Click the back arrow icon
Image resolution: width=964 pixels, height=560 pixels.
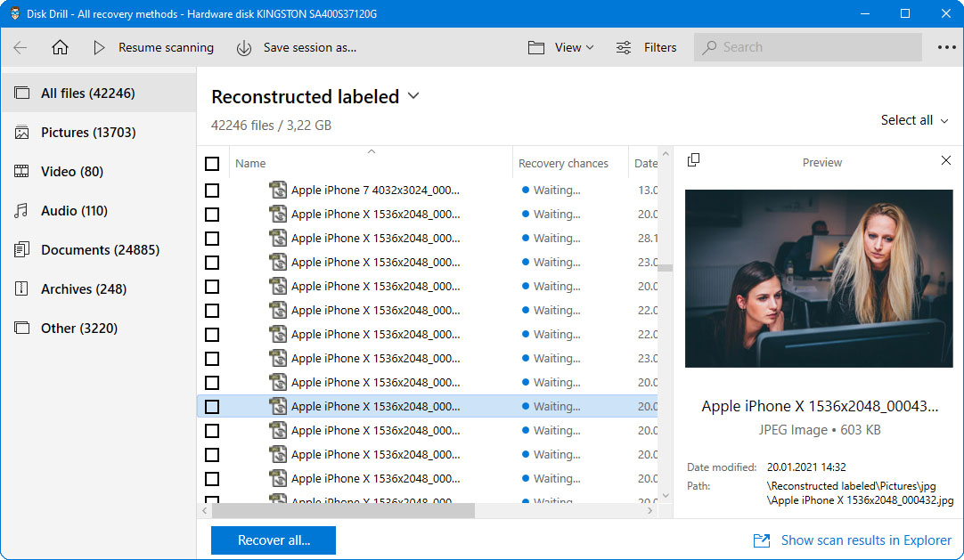[x=20, y=48]
